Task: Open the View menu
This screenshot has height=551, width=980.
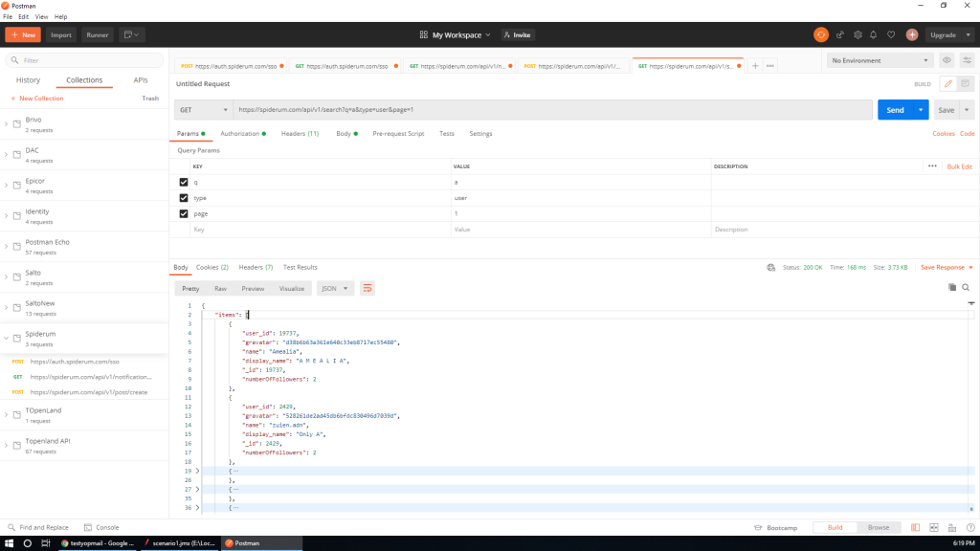Action: 41,17
